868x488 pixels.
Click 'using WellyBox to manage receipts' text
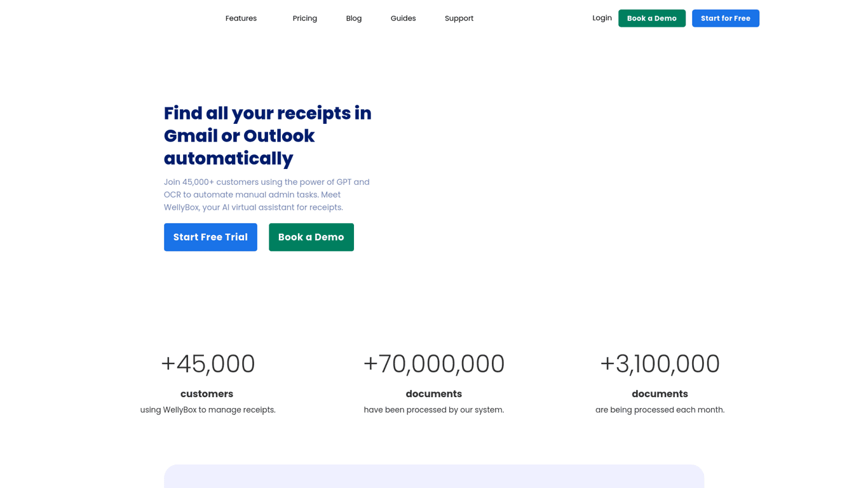tap(208, 410)
